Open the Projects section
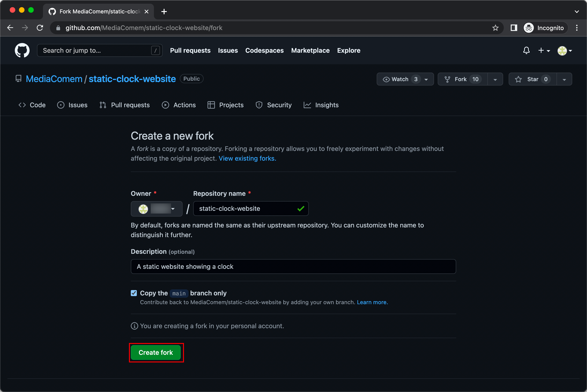The image size is (587, 392). coord(225,105)
